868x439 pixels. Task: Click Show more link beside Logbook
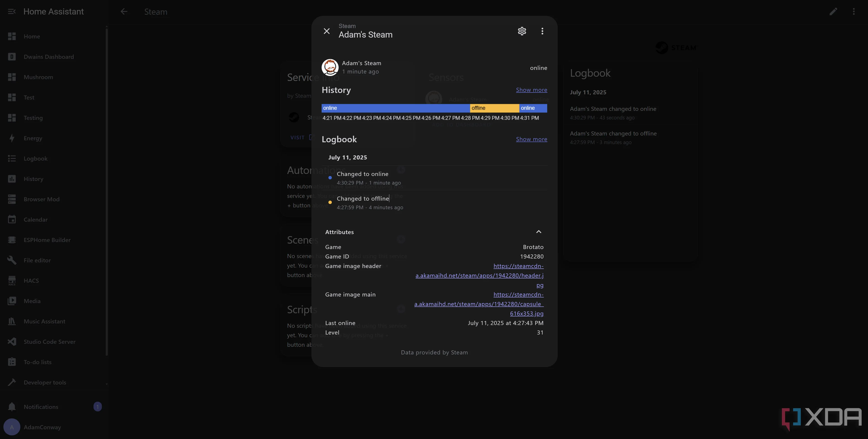point(531,139)
